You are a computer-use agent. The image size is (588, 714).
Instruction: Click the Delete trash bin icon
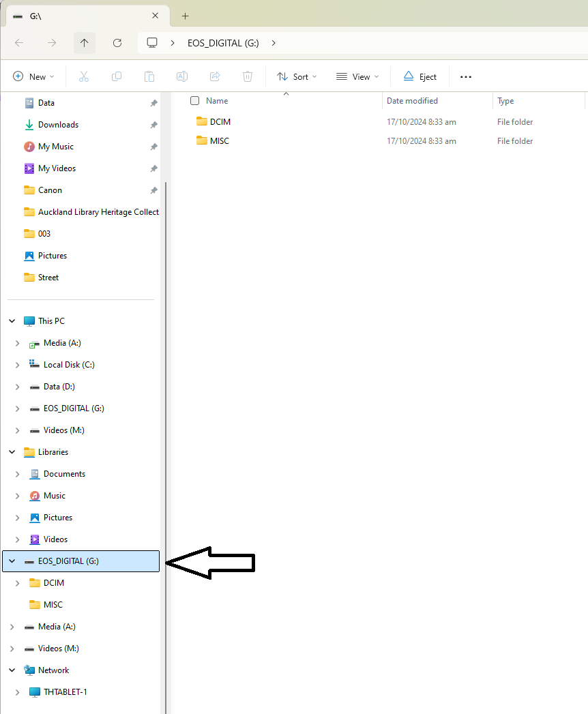click(x=248, y=76)
